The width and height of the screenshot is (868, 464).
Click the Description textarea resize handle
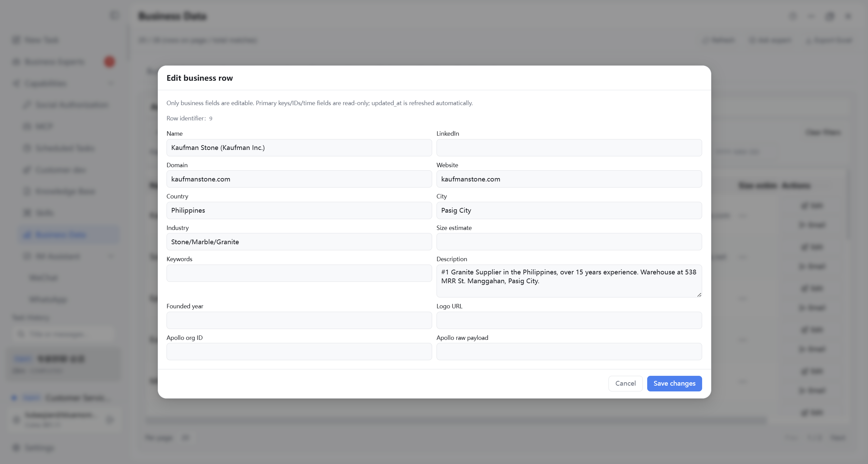tap(699, 295)
